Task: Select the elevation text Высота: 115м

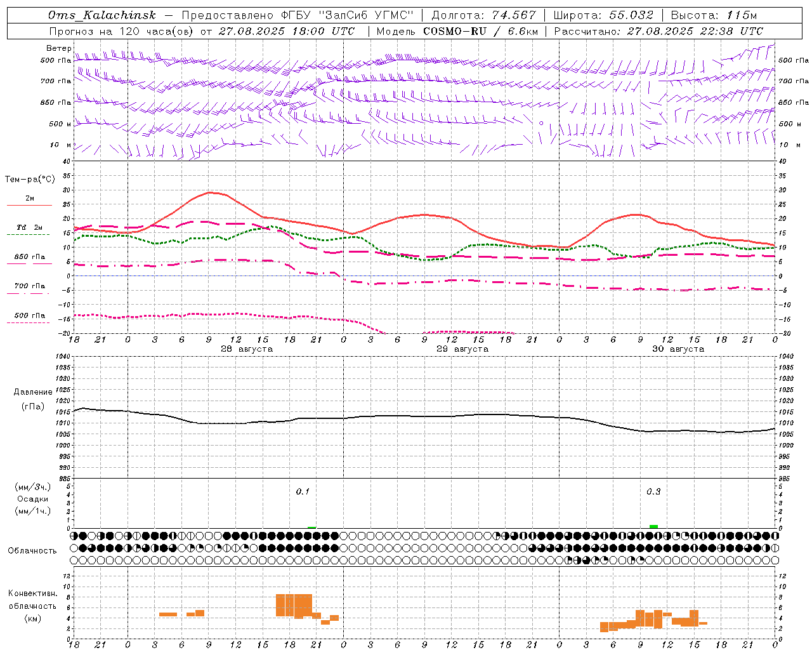Action: [714, 15]
